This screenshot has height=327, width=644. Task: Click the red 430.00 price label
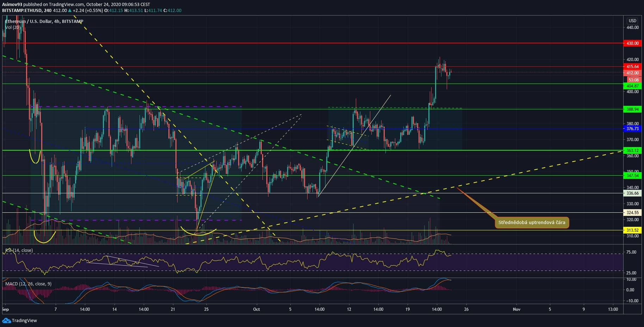click(632, 43)
